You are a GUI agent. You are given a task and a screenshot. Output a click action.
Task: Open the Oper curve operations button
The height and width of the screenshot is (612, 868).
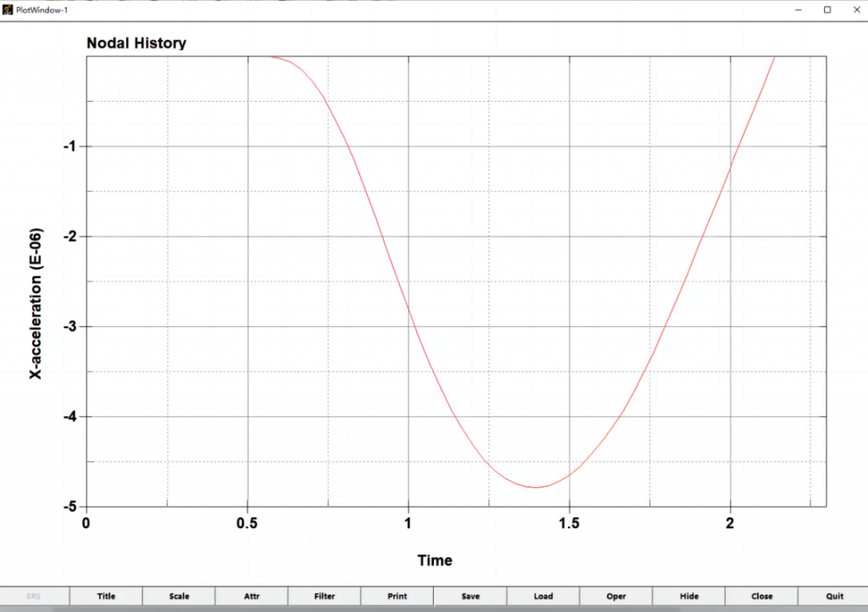click(x=616, y=596)
